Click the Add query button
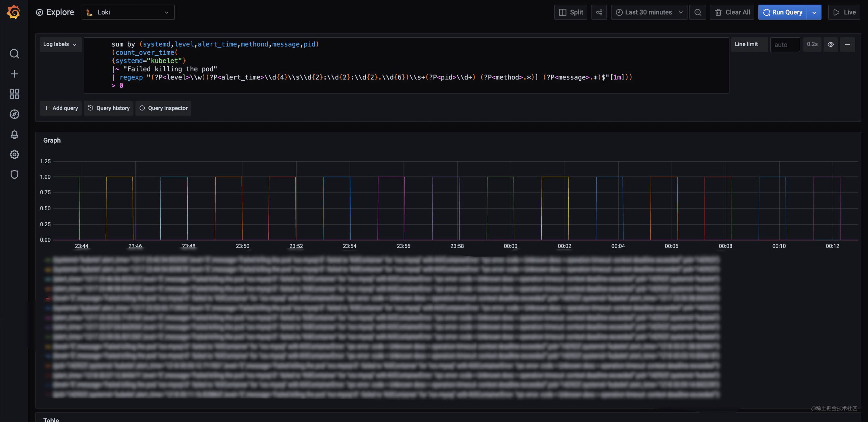This screenshot has height=422, width=868. pos(61,108)
